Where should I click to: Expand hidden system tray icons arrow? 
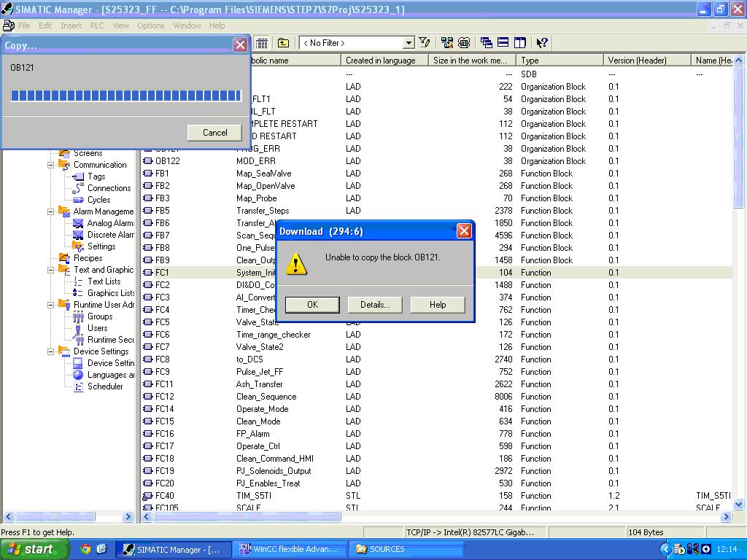coord(665,549)
